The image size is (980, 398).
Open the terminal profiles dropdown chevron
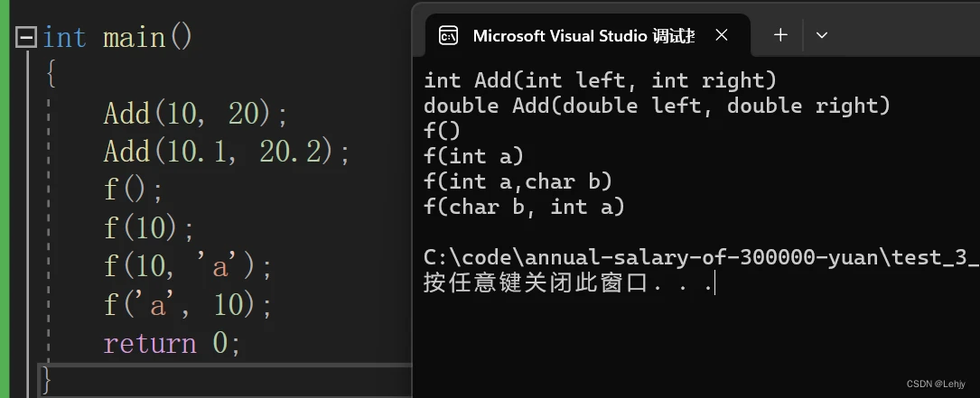coord(821,35)
